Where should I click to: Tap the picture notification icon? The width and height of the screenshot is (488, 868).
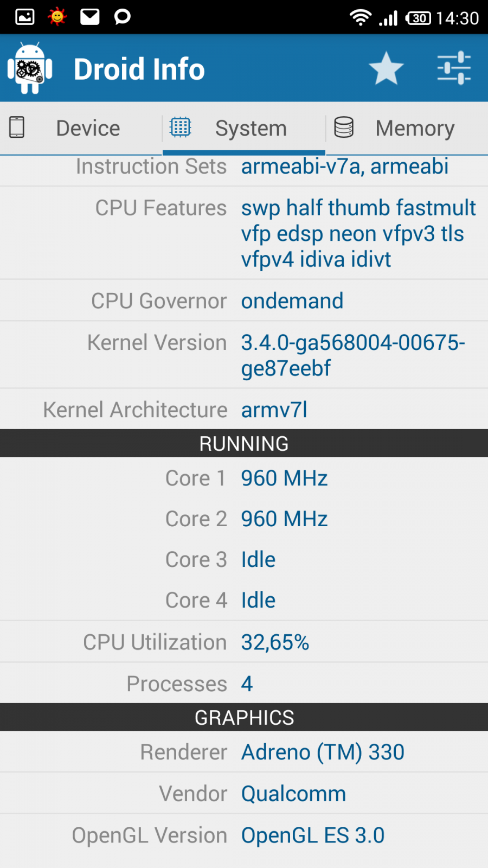[x=25, y=17]
